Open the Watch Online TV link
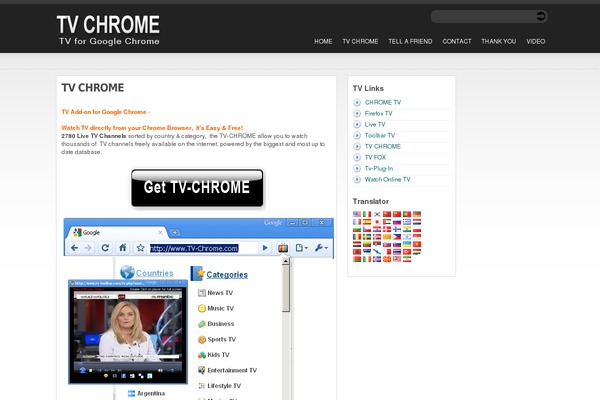Image resolution: width=600 pixels, height=400 pixels. (x=387, y=179)
